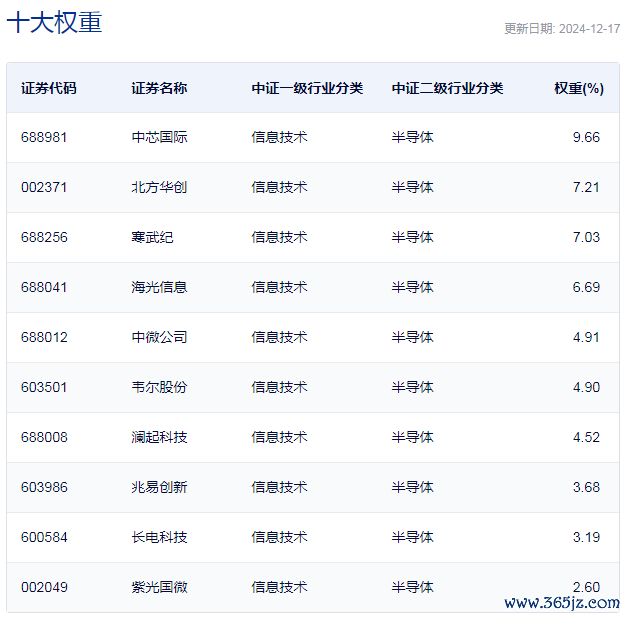Select the 紫光国微 name cell

coord(159,587)
